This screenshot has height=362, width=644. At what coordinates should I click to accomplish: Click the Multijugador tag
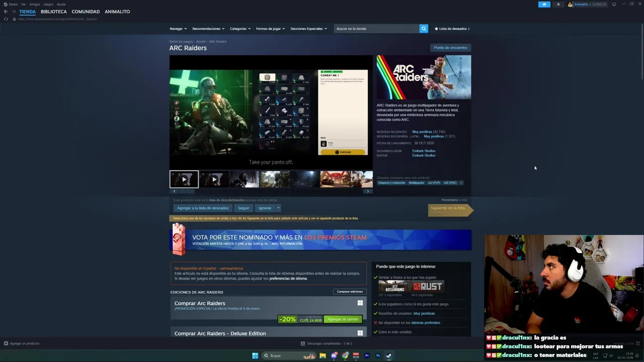416,183
